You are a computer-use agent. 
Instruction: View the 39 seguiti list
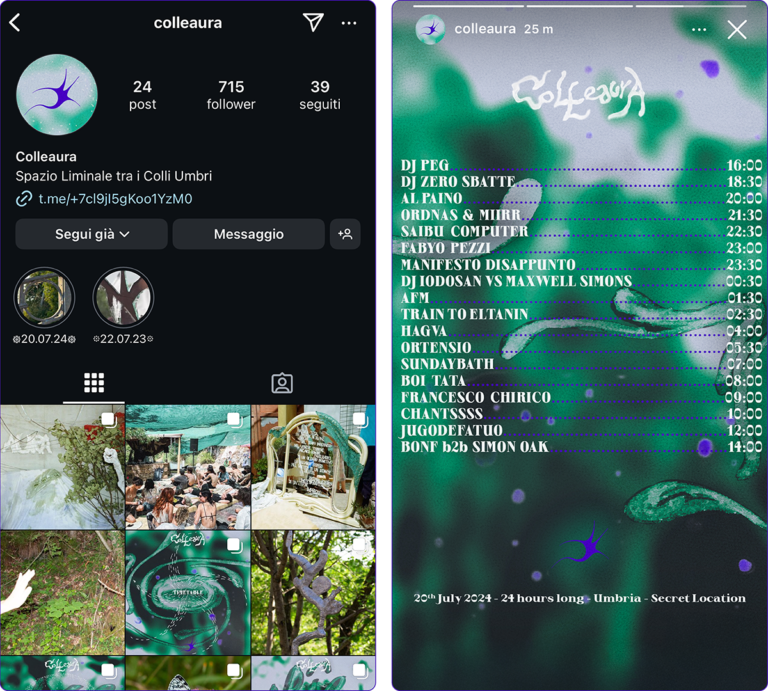pyautogui.click(x=320, y=95)
